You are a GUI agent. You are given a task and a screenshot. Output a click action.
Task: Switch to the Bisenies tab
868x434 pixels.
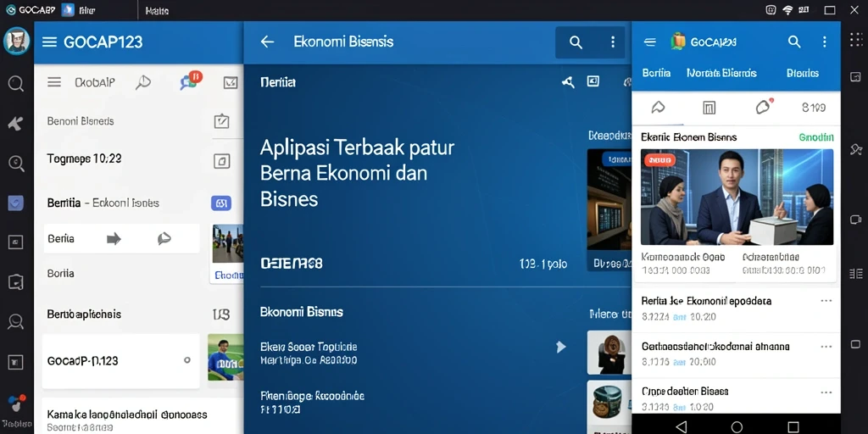(x=802, y=73)
